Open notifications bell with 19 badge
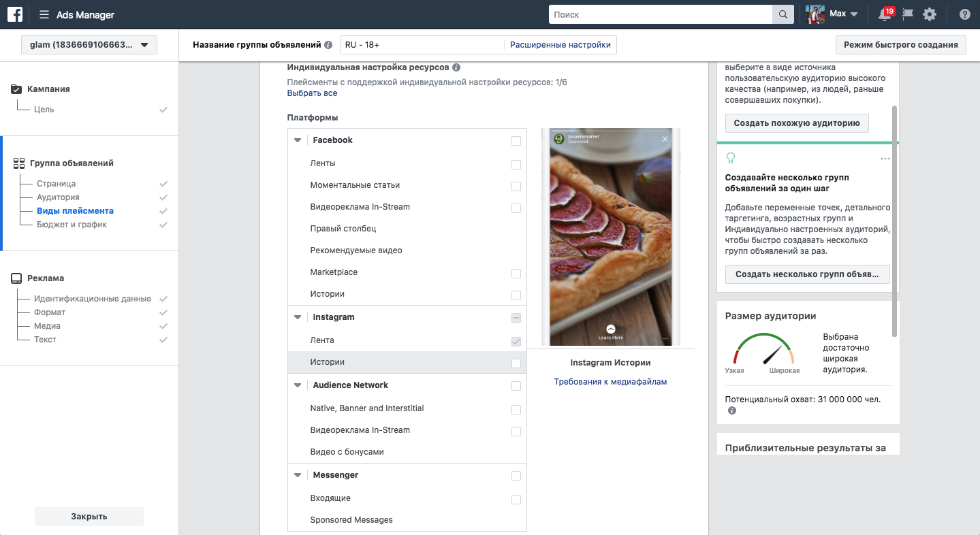980x535 pixels. (885, 14)
